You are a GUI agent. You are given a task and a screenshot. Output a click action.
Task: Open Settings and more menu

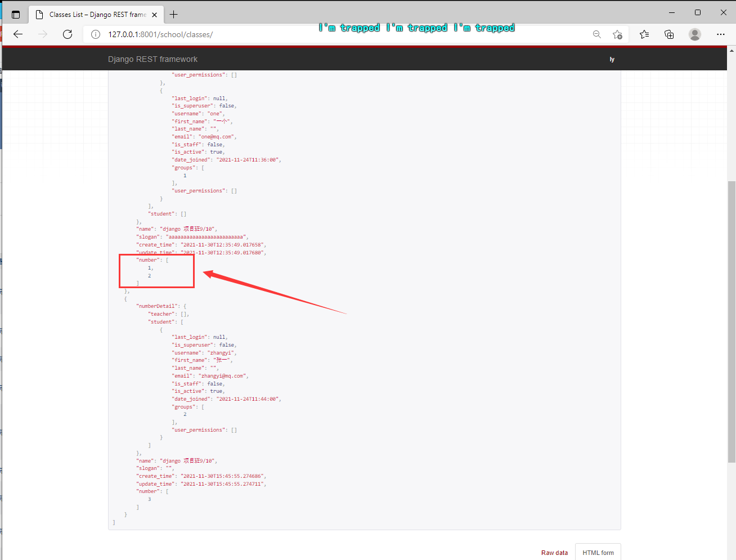(x=721, y=34)
